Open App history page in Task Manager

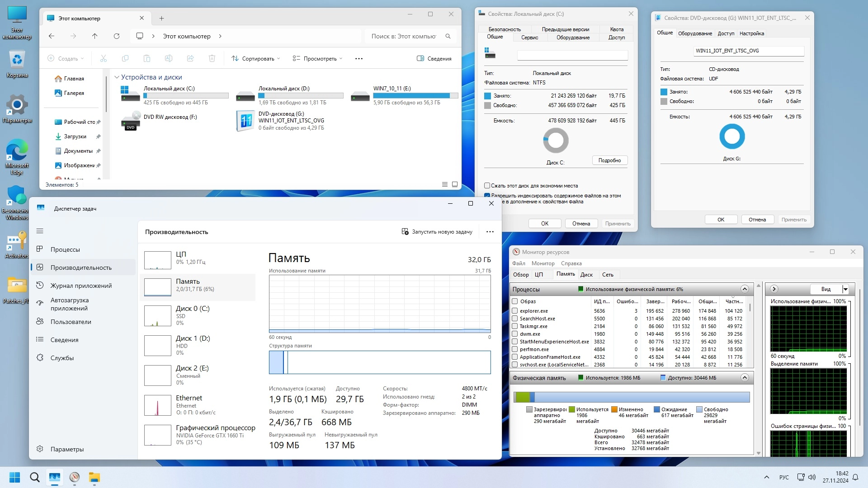point(81,286)
